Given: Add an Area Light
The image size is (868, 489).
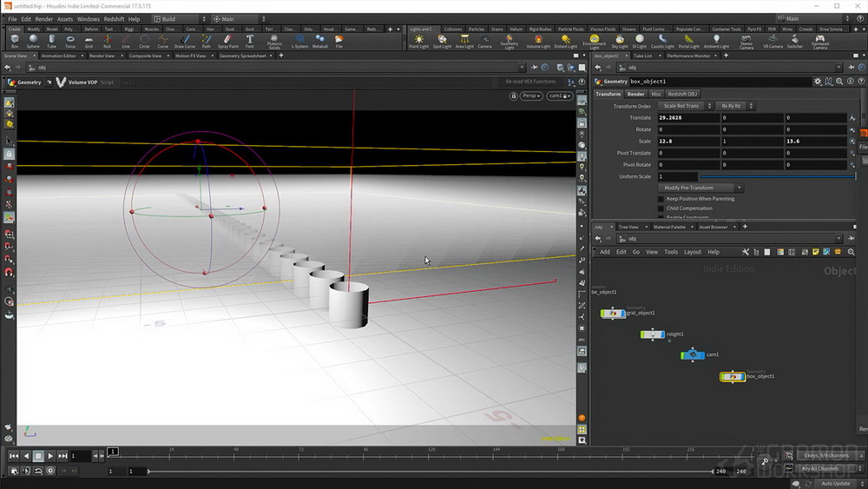Looking at the screenshot, I should pos(464,42).
